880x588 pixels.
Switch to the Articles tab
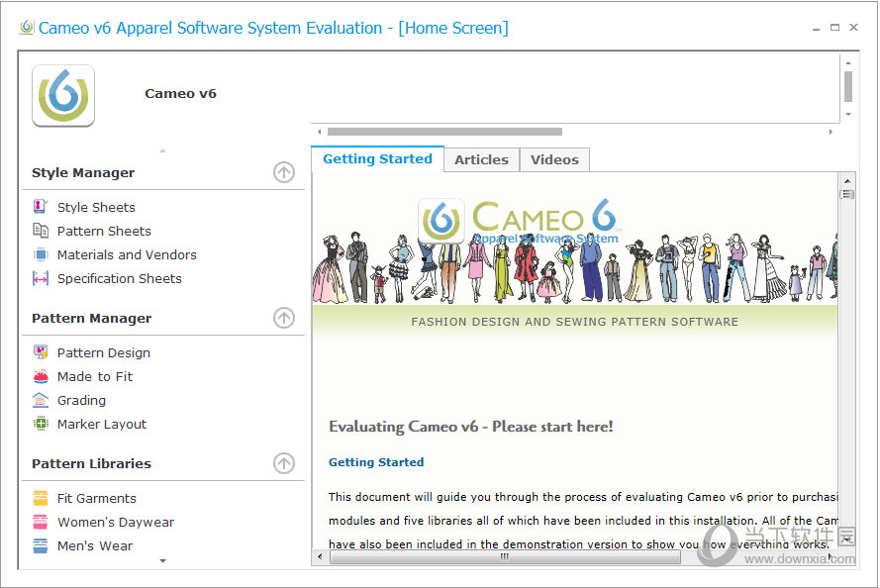coord(481,159)
